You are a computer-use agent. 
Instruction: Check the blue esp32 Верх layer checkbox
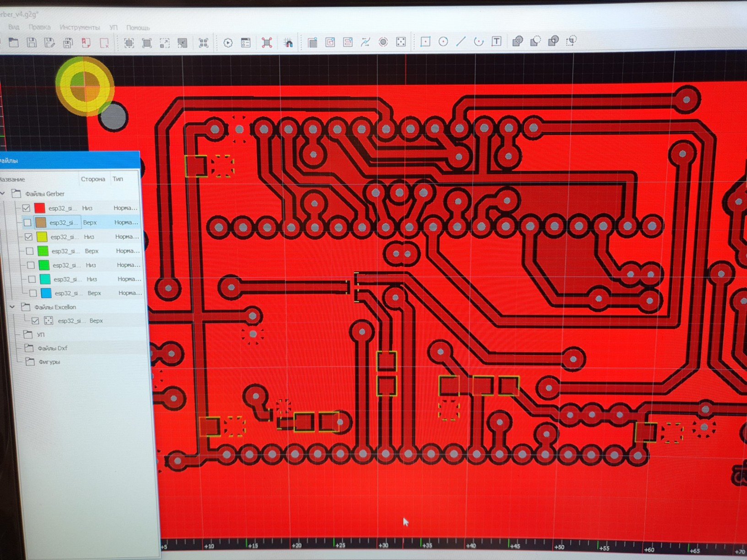pyautogui.click(x=33, y=293)
